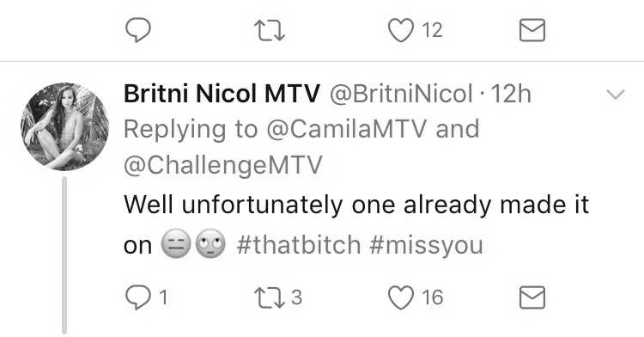Open Britni Nicol's profile picture
The image size is (644, 337).
65,126
